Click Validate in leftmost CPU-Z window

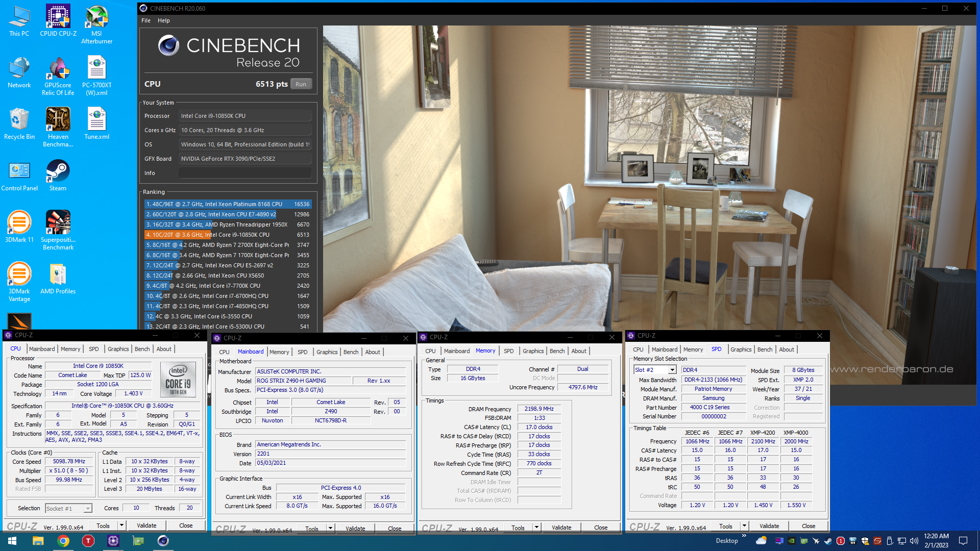click(x=146, y=525)
